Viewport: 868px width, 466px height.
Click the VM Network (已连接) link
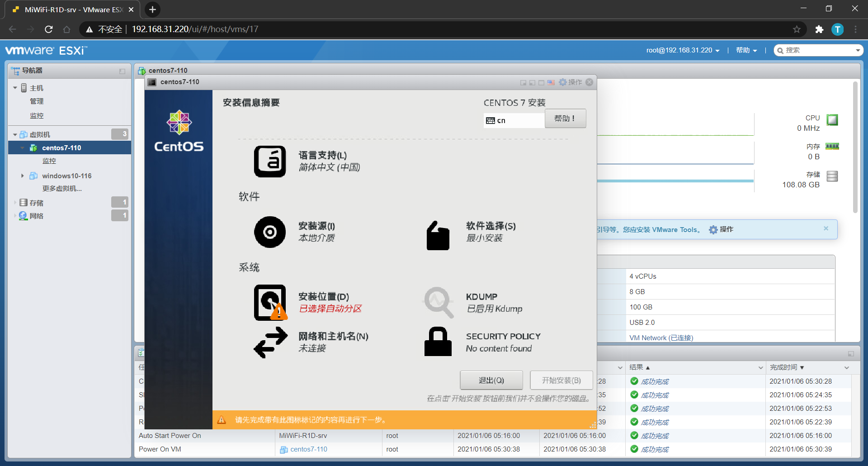click(x=661, y=338)
